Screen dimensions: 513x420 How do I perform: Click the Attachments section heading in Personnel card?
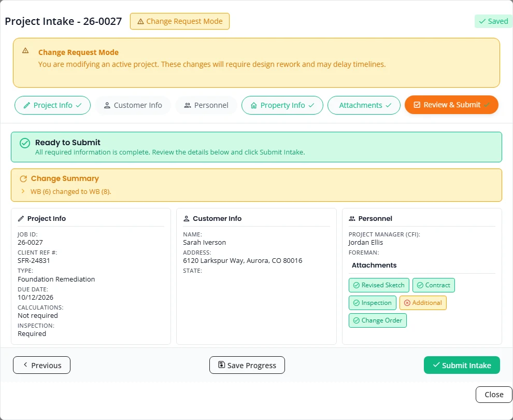(374, 265)
